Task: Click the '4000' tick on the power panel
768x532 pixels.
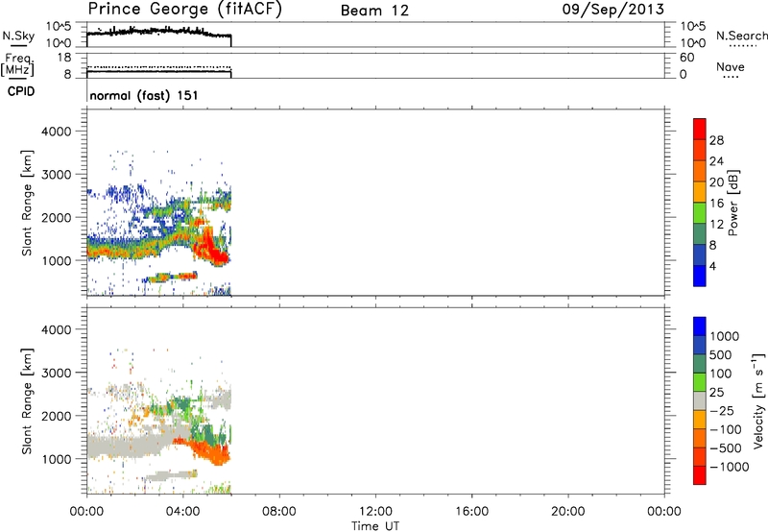Action: [x=57, y=132]
